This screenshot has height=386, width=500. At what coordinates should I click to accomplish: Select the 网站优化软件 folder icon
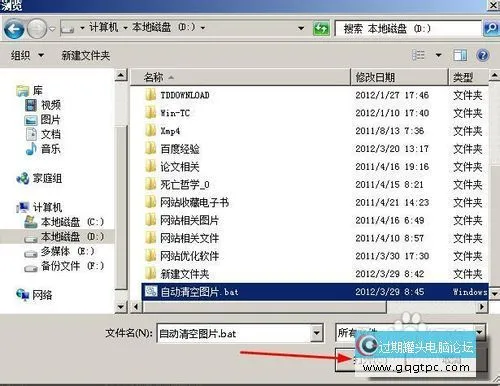(151, 256)
